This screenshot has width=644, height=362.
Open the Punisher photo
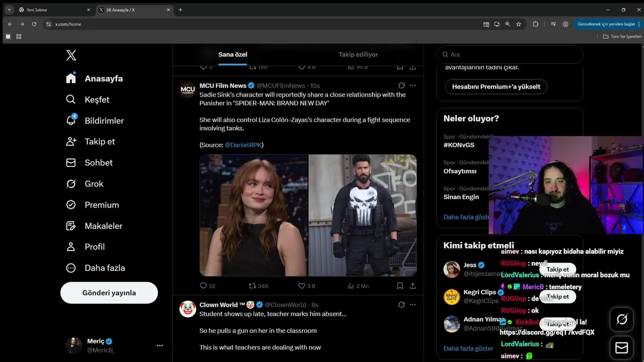click(x=363, y=215)
